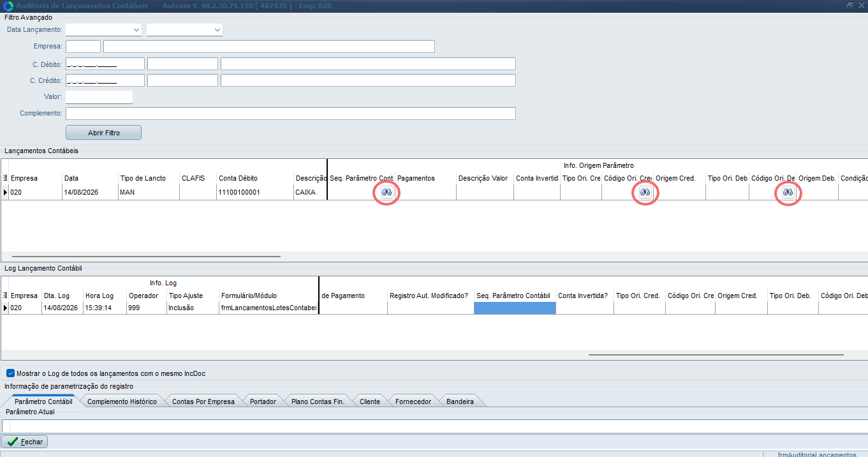Screen dimensions: 868x457
Task: Select the Portador tab
Action: tap(263, 401)
